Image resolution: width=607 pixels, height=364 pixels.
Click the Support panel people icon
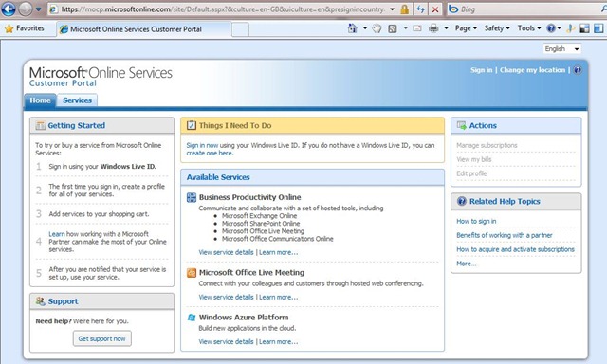tap(40, 300)
